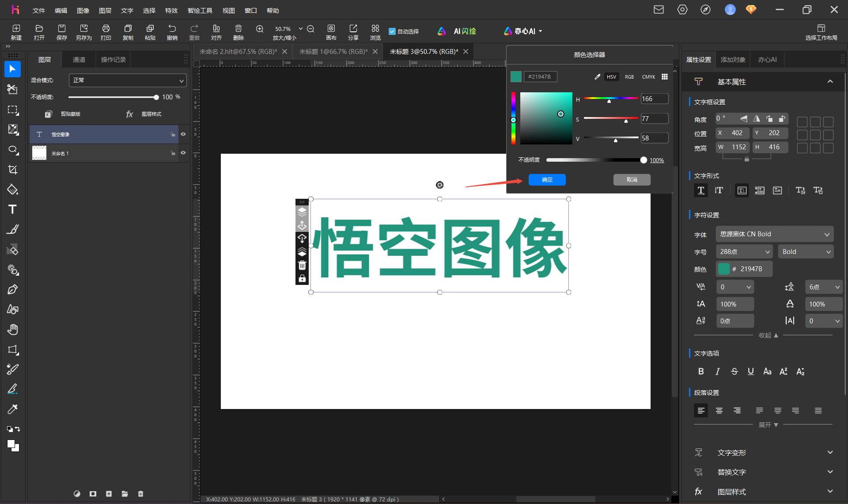
Task: Click the eyedropper icon in color picker
Action: pyautogui.click(x=597, y=77)
